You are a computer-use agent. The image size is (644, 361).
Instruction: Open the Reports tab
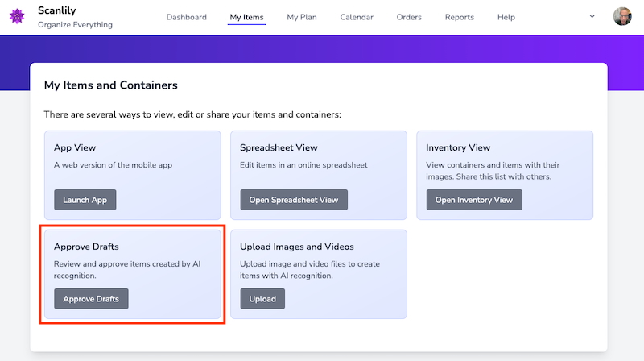point(459,17)
